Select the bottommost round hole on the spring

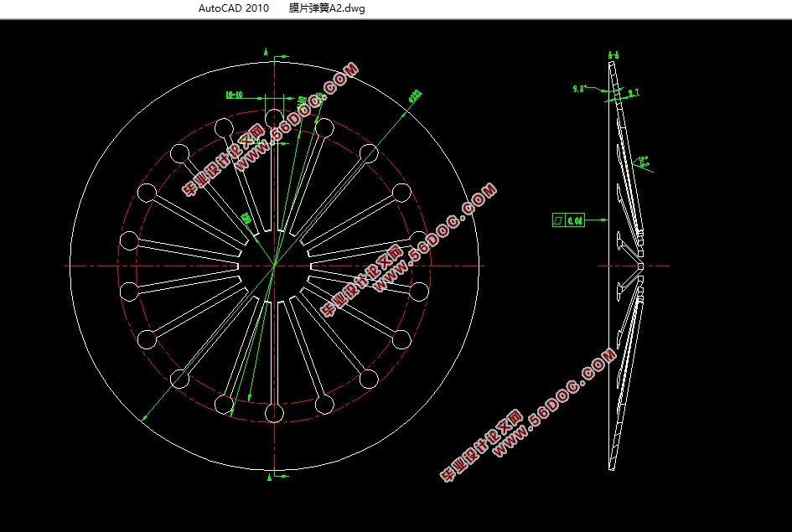click(x=274, y=413)
